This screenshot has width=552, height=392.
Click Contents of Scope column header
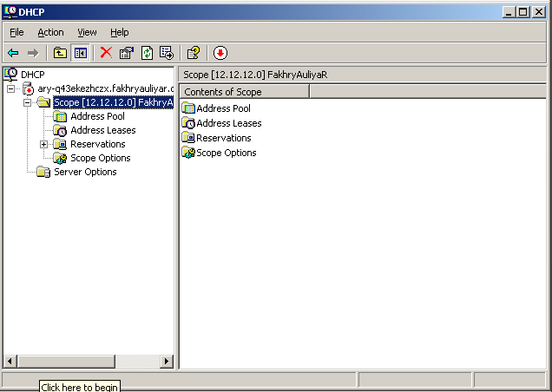(245, 92)
